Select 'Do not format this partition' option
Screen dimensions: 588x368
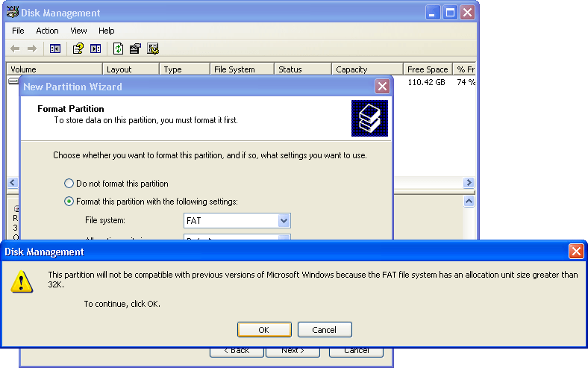116,184
